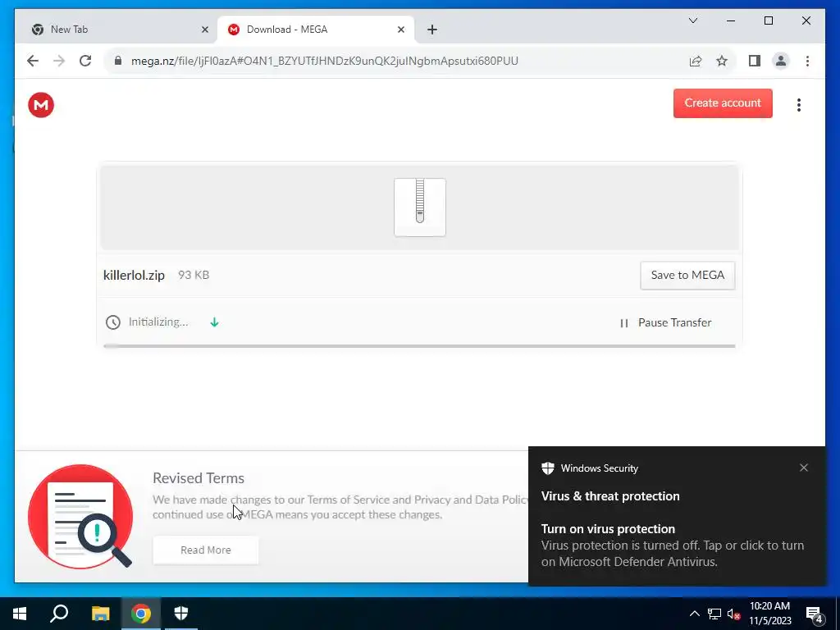The height and width of the screenshot is (630, 840).
Task: Go back with the browser back arrow
Action: [33, 61]
